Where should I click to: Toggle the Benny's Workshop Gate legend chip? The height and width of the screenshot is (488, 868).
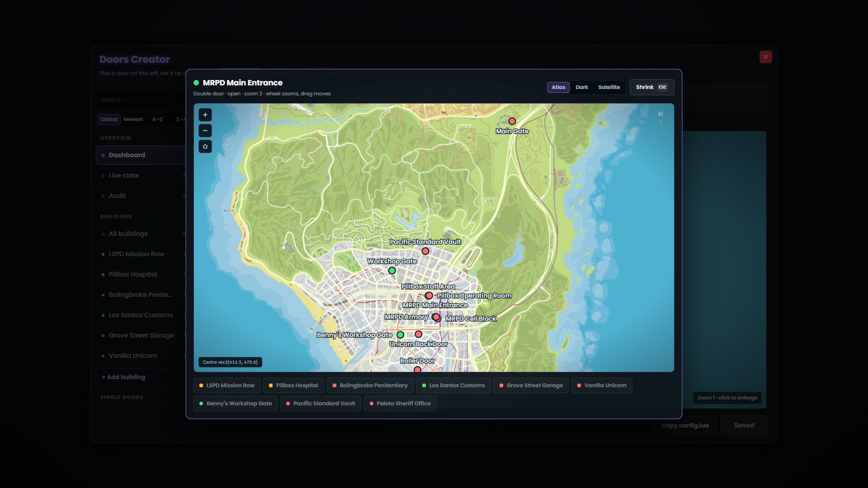(x=236, y=404)
